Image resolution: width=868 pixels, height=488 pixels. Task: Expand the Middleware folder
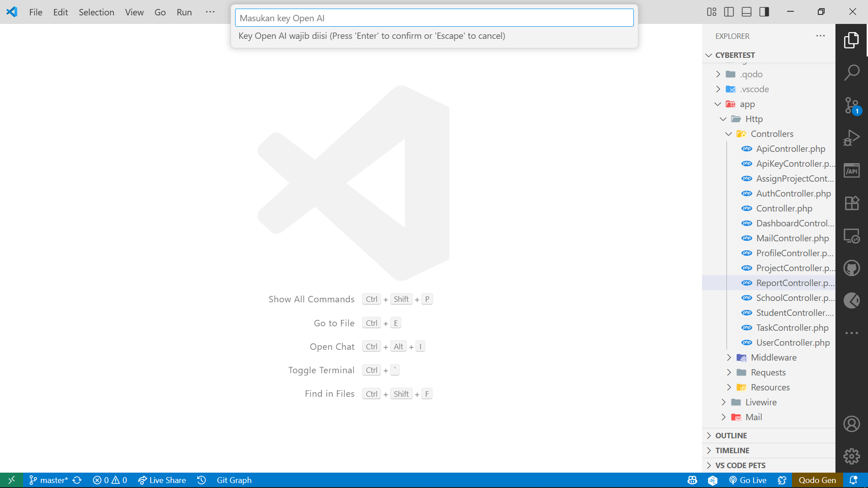[x=773, y=357]
